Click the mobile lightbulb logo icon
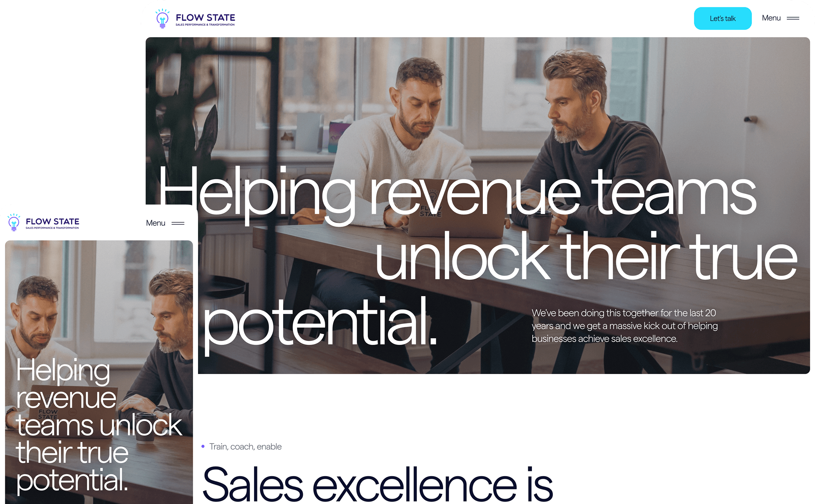The image size is (815, 504). coord(14,222)
